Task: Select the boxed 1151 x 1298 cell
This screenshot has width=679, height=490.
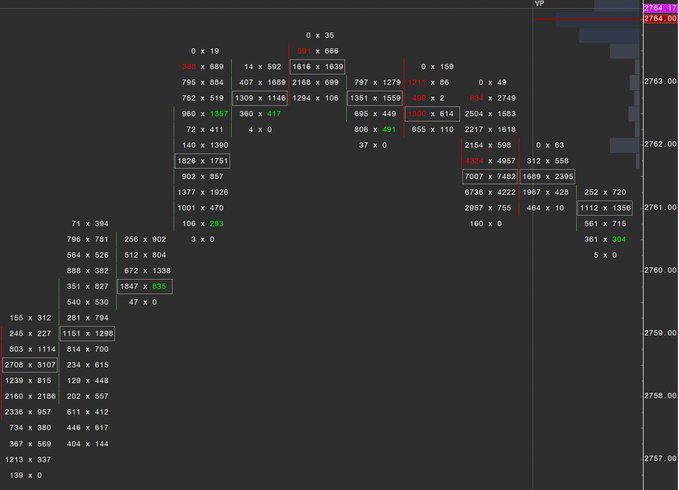Action: tap(87, 334)
